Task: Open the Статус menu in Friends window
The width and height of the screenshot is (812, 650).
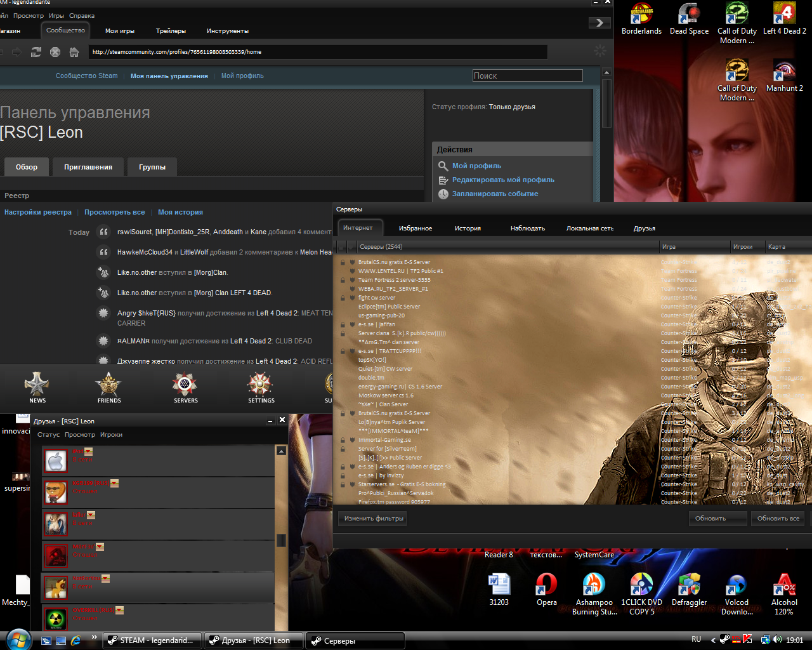Action: coord(48,435)
